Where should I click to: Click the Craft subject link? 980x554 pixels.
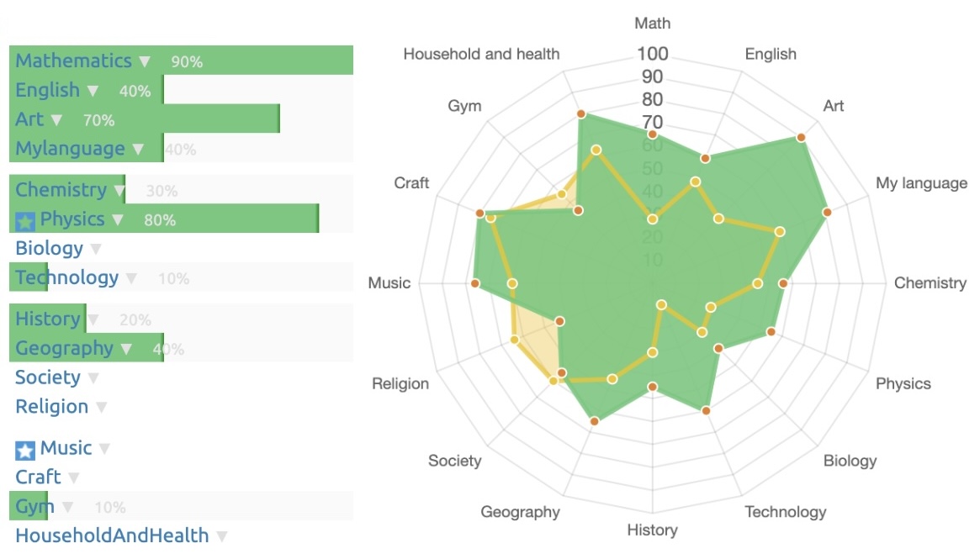(x=38, y=477)
